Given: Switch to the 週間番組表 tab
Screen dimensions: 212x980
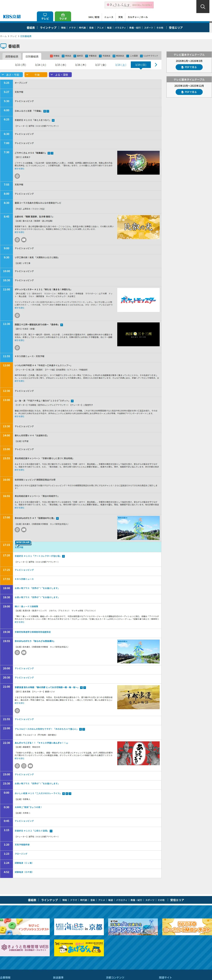Looking at the screenshot, I should 11,56.
